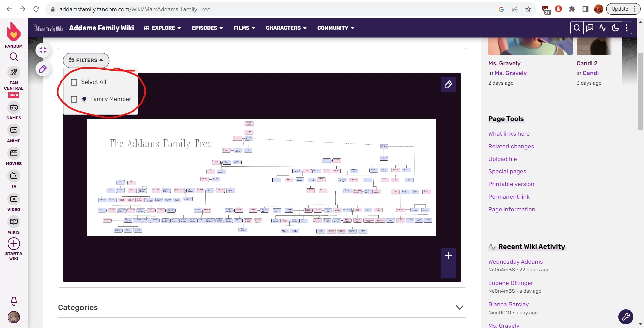Open the browser extensions puzzle icon

(572, 9)
